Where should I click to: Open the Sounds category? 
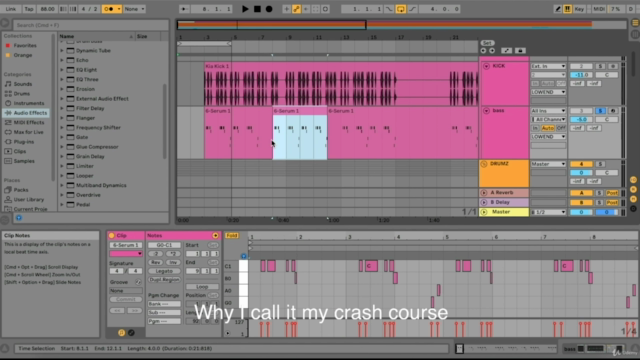click(23, 84)
